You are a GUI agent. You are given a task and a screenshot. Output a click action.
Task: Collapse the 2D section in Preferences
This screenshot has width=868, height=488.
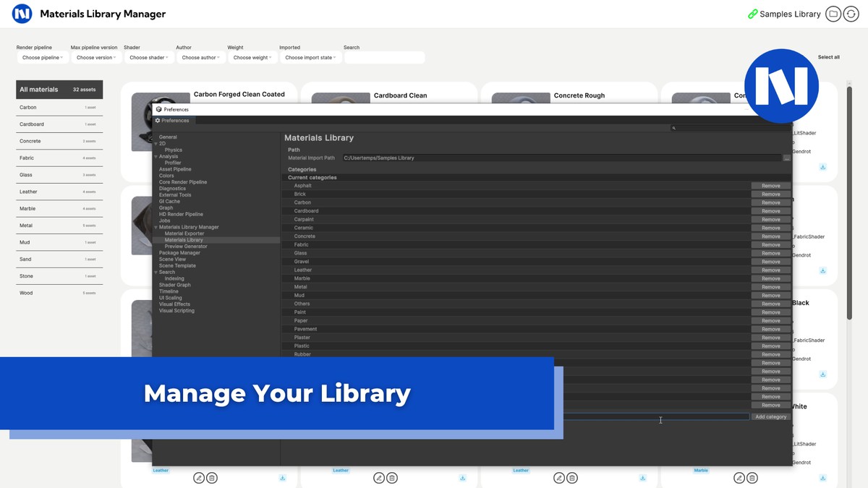tap(156, 144)
